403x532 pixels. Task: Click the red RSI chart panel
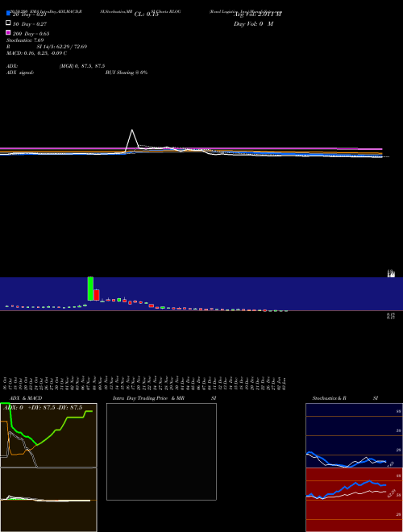[354, 500]
